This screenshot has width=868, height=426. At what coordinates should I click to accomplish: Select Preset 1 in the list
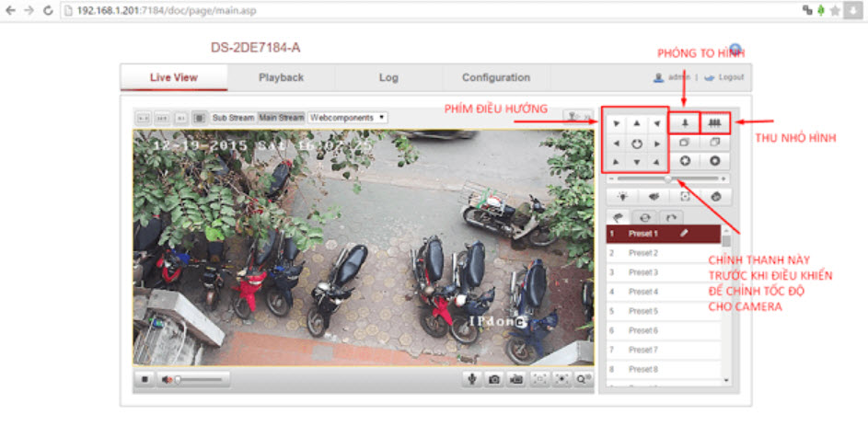(x=663, y=234)
